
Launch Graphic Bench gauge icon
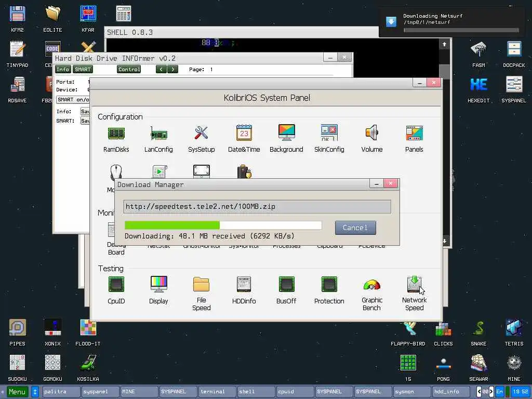pos(372,285)
